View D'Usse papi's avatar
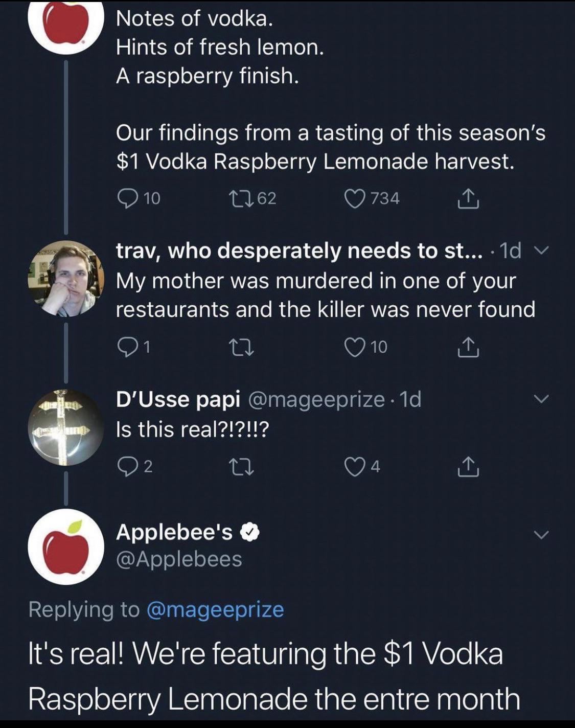Viewport: 575px width, 728px height. click(x=66, y=427)
